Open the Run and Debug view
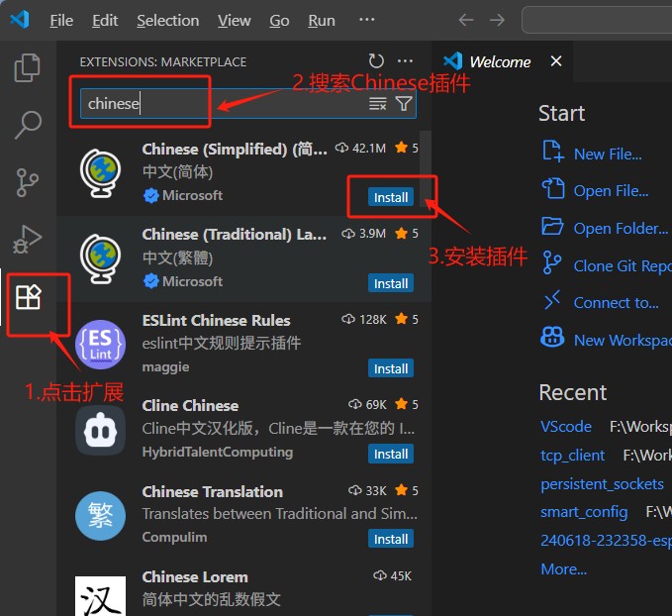This screenshot has width=672, height=616. click(27, 239)
